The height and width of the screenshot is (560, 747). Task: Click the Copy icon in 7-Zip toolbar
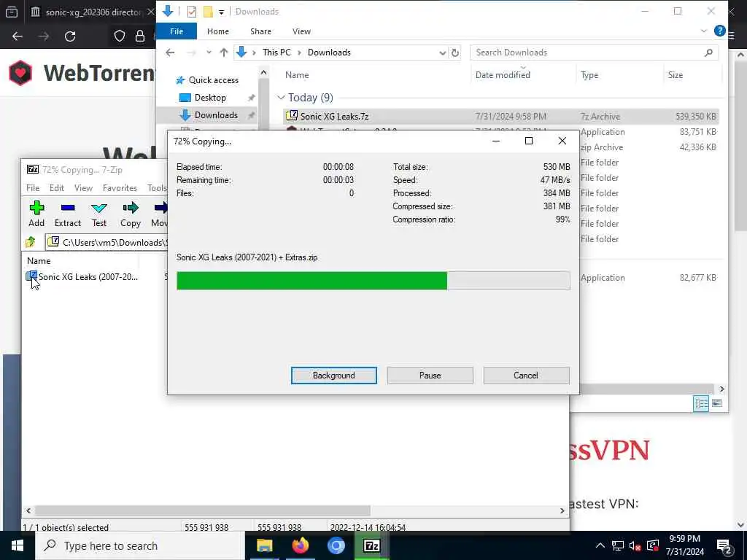pos(130,208)
